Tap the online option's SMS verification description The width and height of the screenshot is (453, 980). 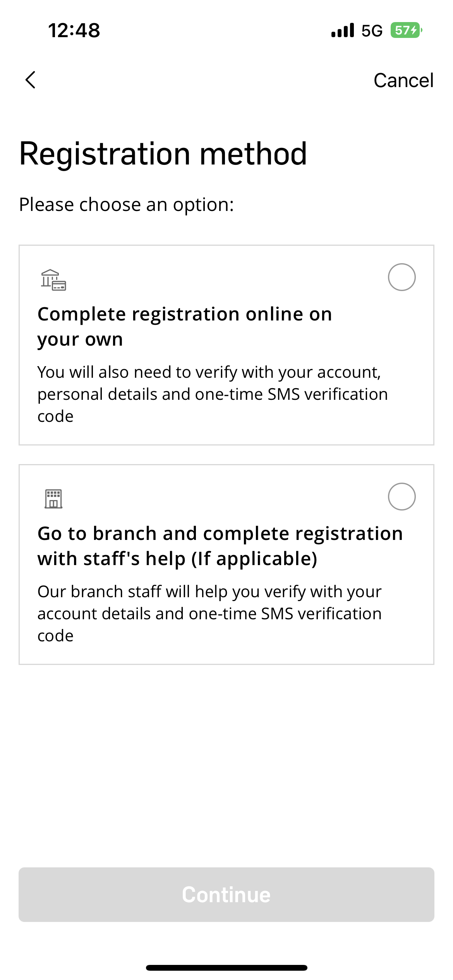[212, 394]
